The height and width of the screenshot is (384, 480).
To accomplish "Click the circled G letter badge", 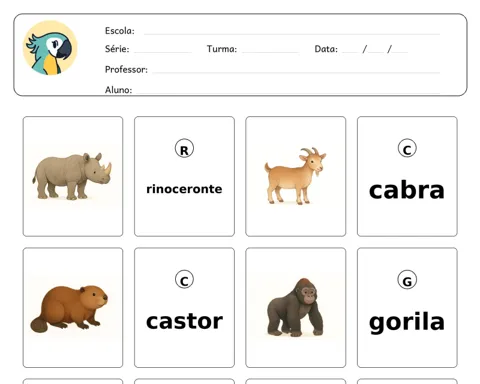I will point(407,280).
